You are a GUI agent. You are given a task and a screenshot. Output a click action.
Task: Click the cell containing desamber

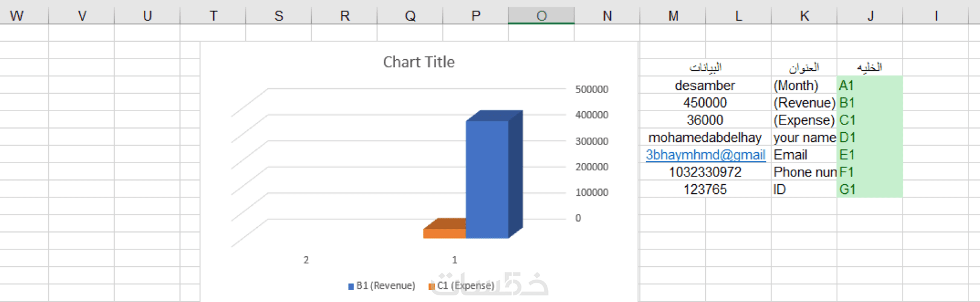click(x=705, y=86)
